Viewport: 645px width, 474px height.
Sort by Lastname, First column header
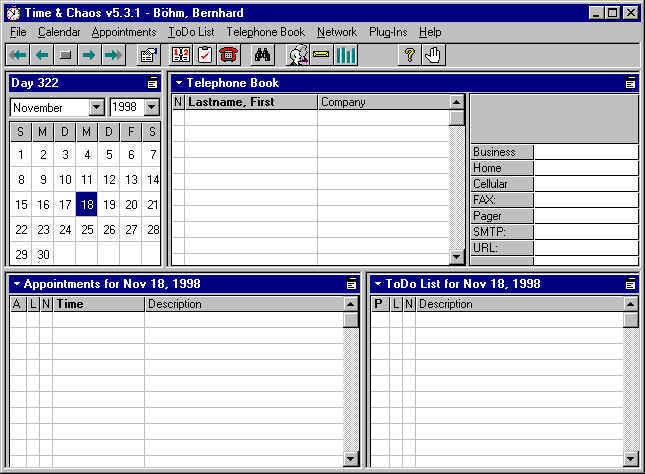[x=251, y=102]
